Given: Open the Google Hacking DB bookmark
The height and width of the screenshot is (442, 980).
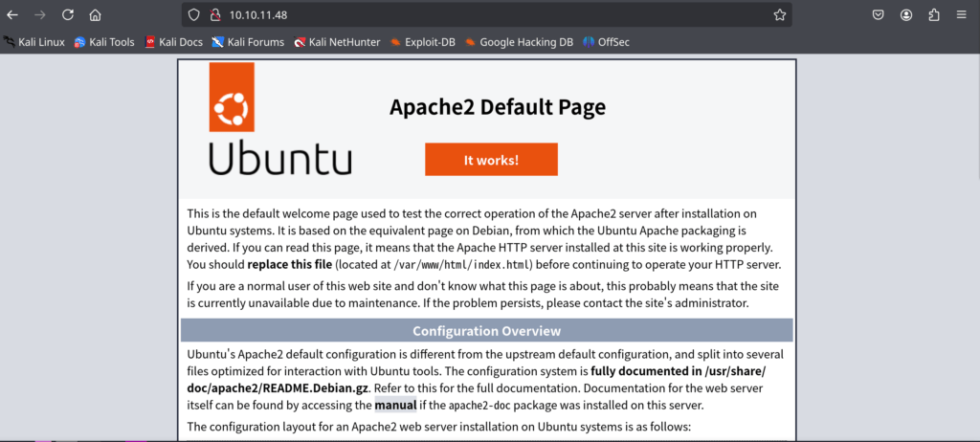Looking at the screenshot, I should click(x=519, y=42).
